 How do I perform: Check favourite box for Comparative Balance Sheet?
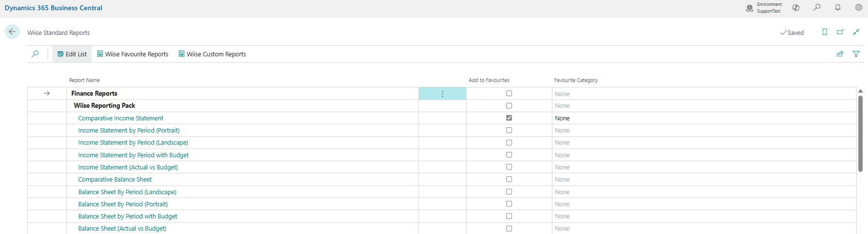509,179
